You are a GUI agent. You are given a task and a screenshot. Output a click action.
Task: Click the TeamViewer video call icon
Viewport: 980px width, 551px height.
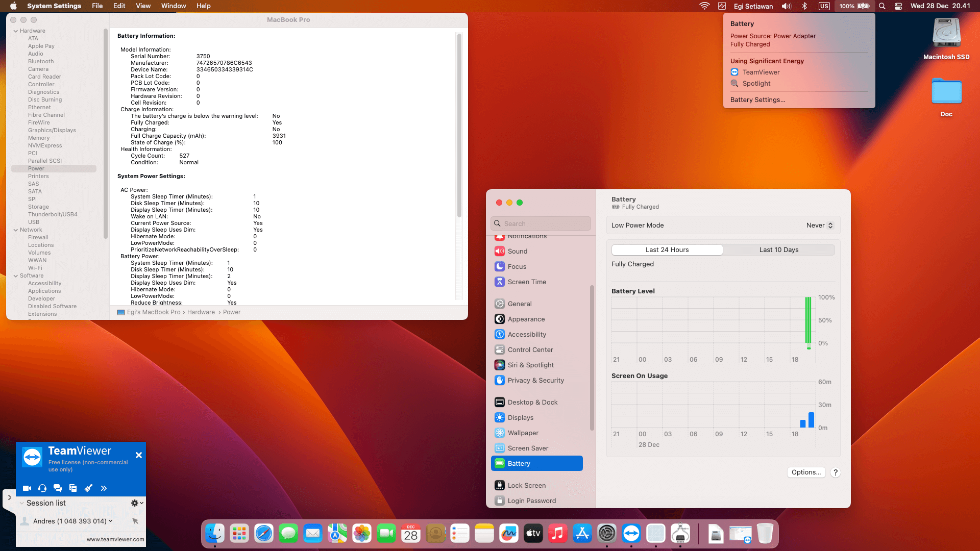(x=27, y=488)
